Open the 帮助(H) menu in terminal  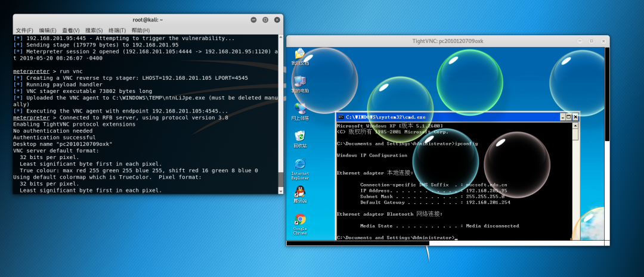click(141, 30)
